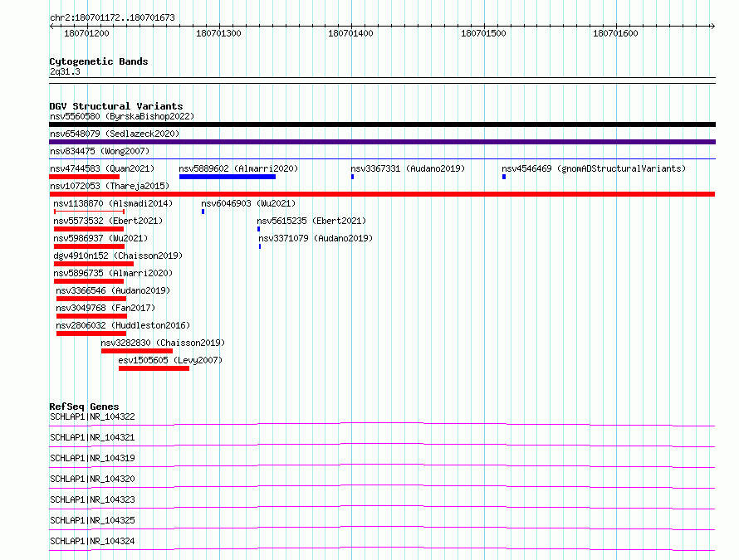Open nsv834475 (Wong2007) variant label

coord(100,151)
